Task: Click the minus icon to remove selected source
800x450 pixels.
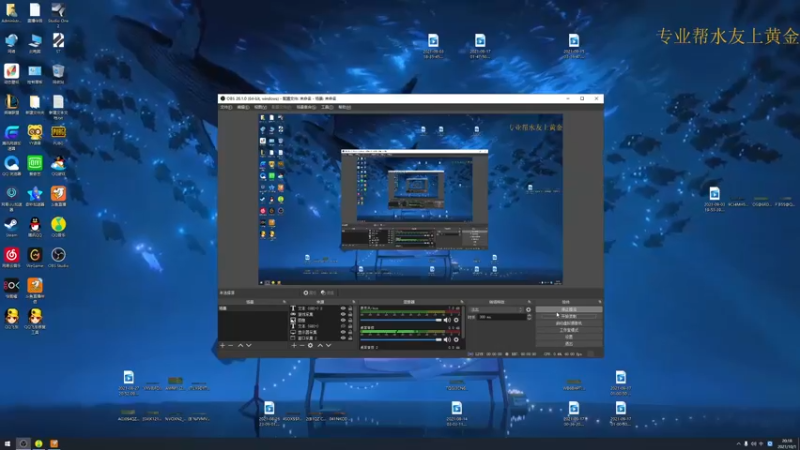Action: tap(302, 345)
